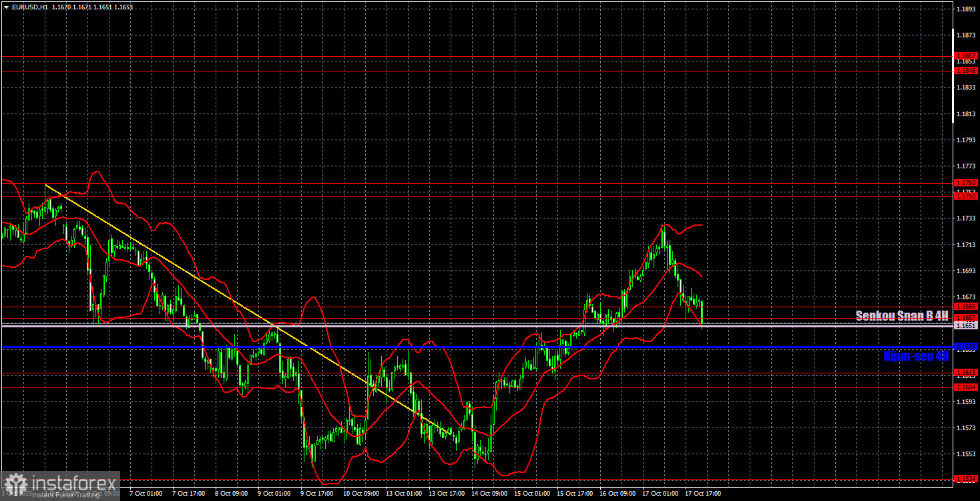Viewport: 980px width, 501px height.
Task: Click the 14 Oct 09:00 time label
Action: click(489, 494)
